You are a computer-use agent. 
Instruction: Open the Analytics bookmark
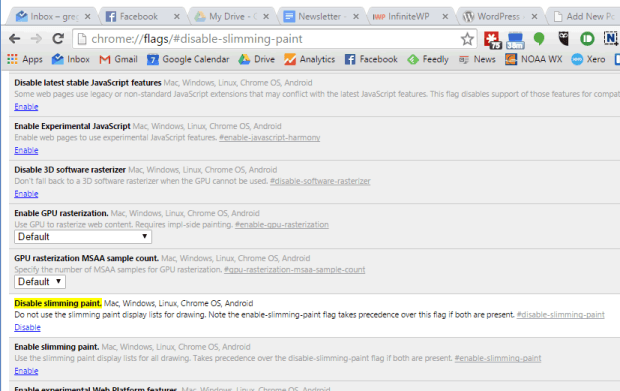tap(309, 59)
